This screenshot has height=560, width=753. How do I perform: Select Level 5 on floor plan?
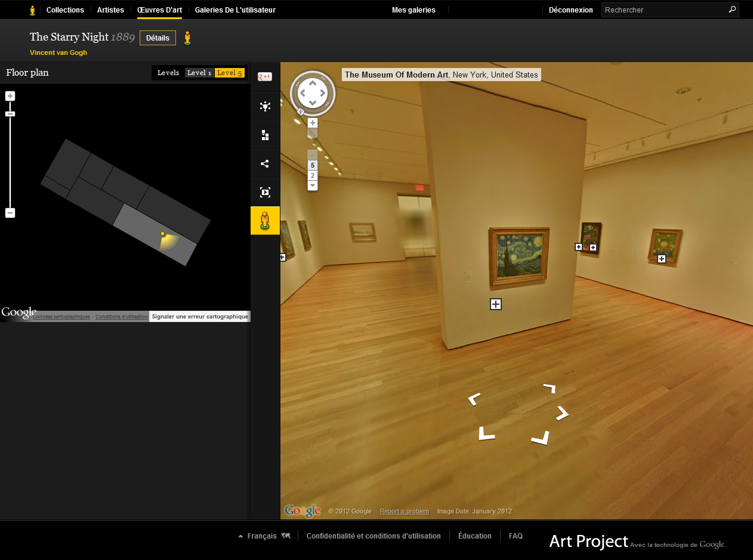pos(230,73)
